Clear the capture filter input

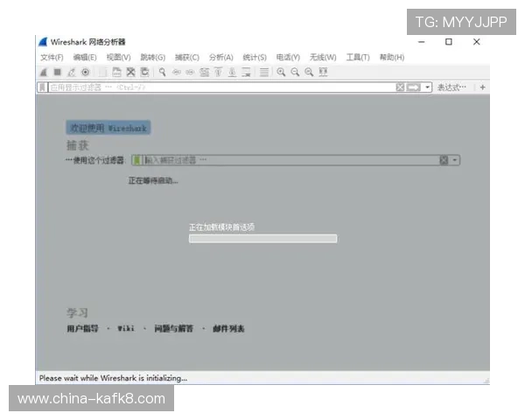pyautogui.click(x=444, y=160)
